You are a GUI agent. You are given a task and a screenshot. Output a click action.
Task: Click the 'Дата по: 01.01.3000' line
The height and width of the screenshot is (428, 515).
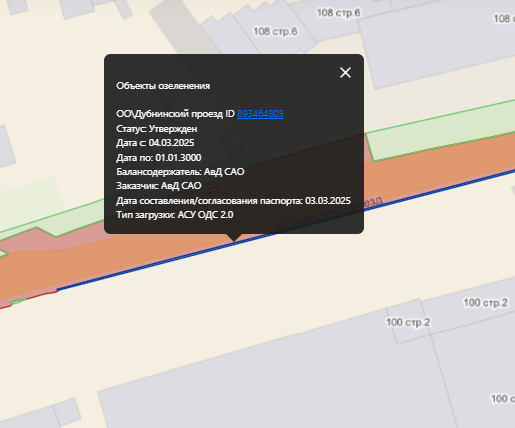tap(159, 157)
